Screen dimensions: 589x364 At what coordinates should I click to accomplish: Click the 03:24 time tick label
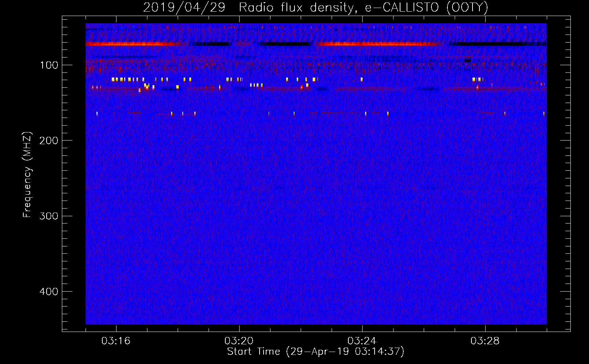tap(362, 341)
